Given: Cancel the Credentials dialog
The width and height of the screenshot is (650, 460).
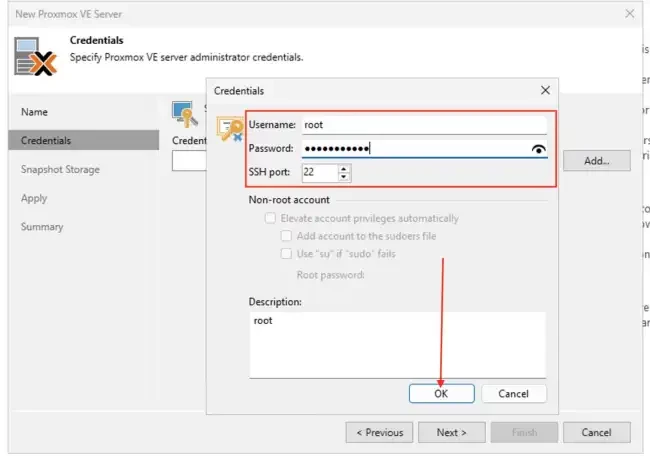Looking at the screenshot, I should (514, 393).
